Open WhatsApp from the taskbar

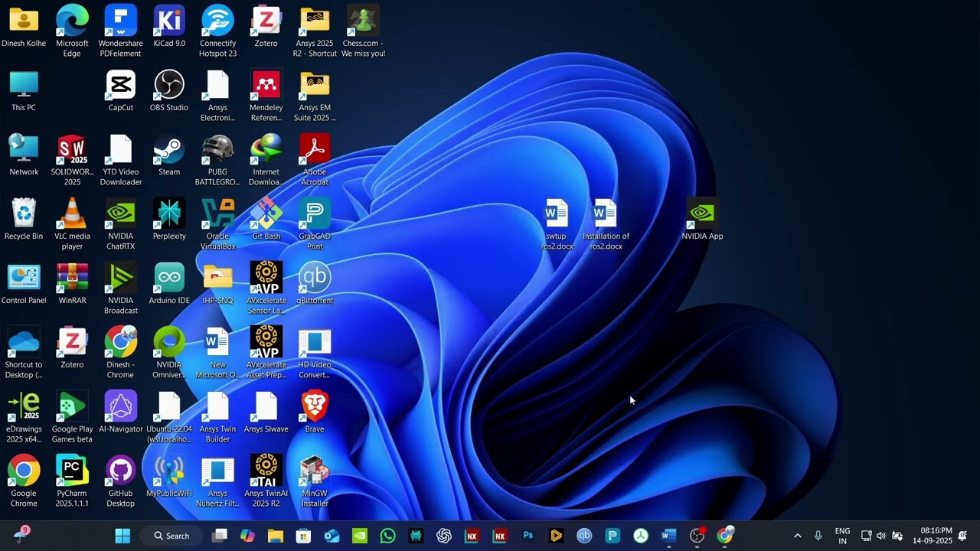(387, 536)
